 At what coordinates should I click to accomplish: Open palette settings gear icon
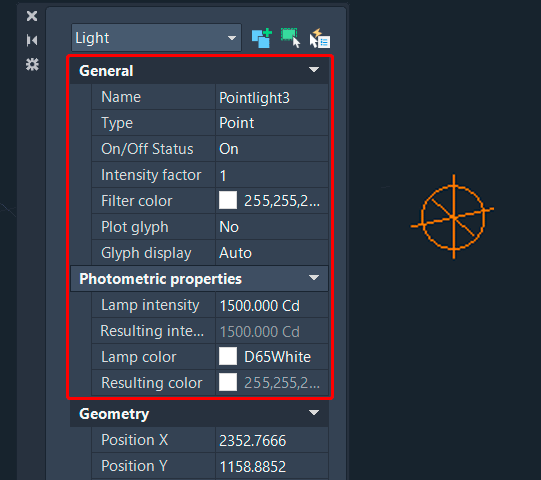[32, 65]
